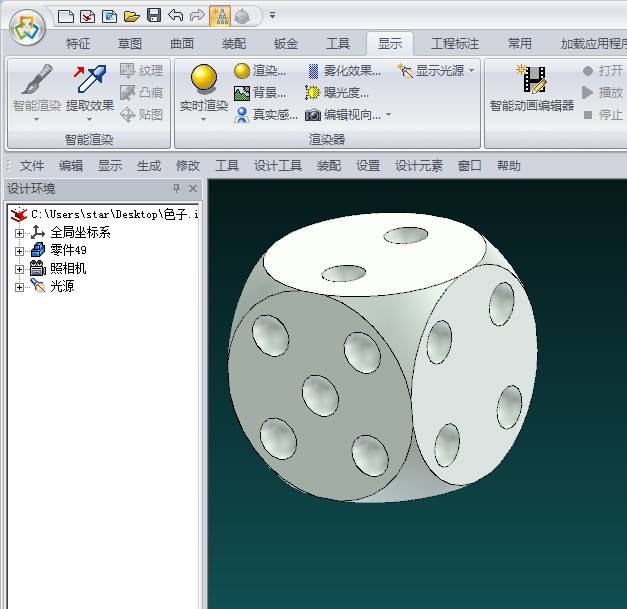Click the 渲染 render button
This screenshot has height=609, width=627.
coord(260,71)
